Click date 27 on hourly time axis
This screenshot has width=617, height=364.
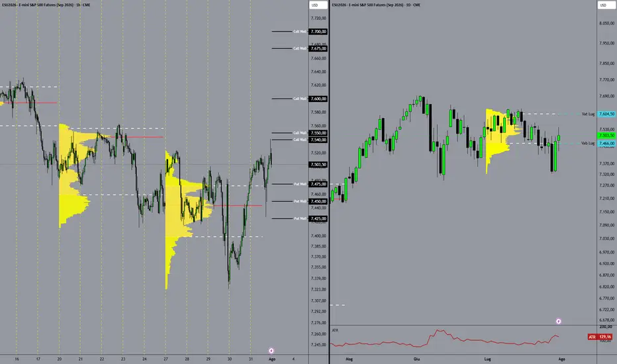pos(166,359)
